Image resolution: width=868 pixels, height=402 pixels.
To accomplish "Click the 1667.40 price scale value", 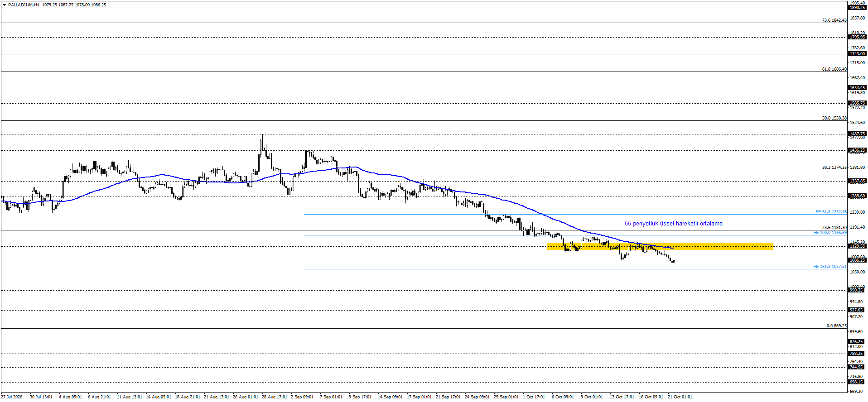I will 857,78.
